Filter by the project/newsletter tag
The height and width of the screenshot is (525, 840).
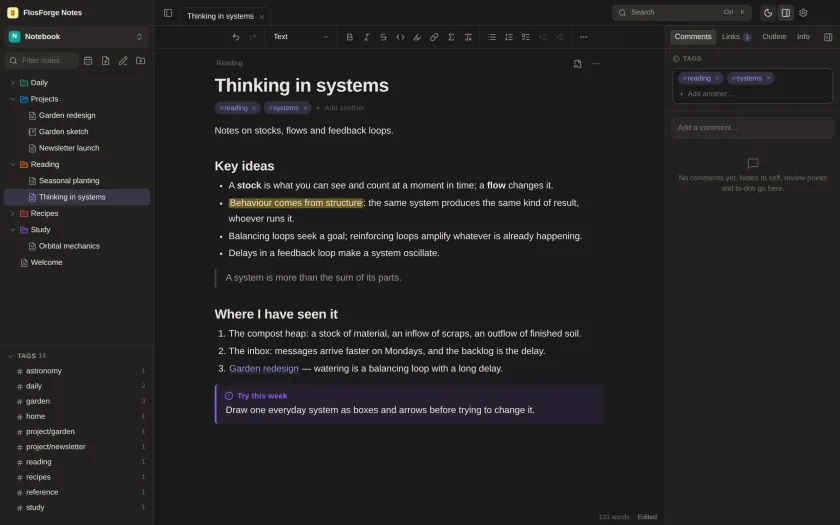pyautogui.click(x=80, y=447)
